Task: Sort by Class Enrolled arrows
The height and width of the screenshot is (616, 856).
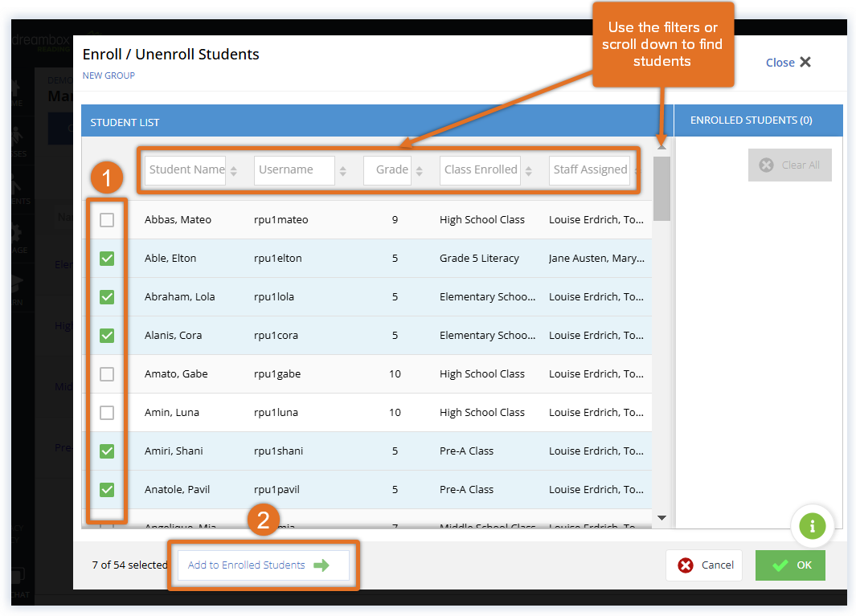Action: tap(528, 171)
